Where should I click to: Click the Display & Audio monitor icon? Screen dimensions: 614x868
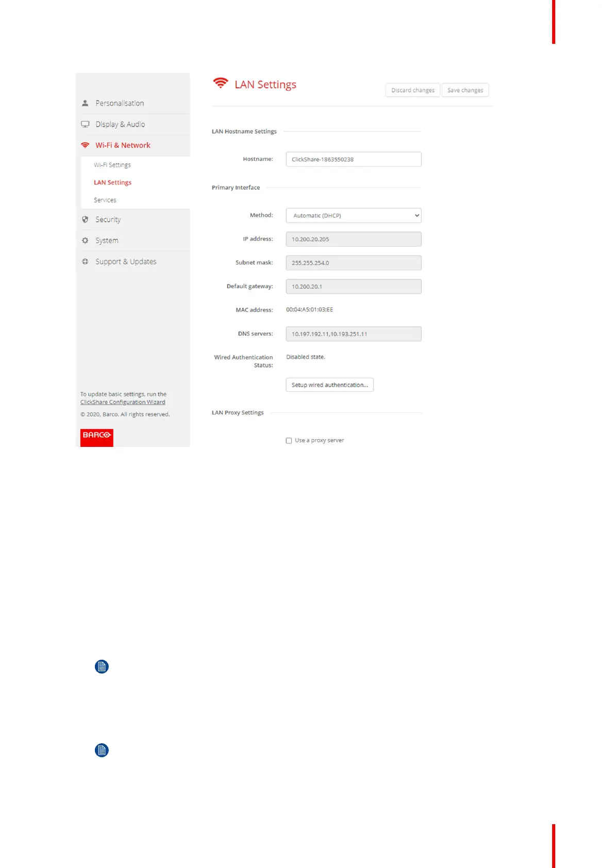tap(85, 124)
